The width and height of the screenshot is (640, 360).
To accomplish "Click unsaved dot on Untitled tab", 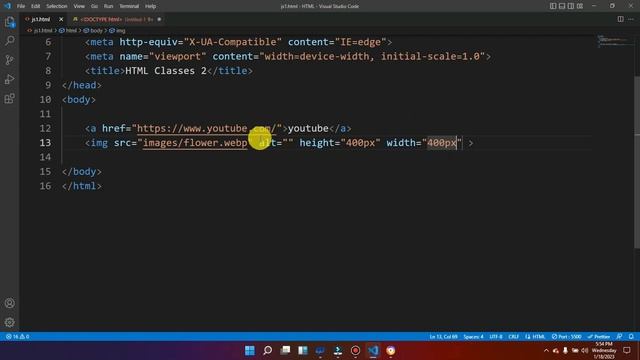I will [159, 19].
